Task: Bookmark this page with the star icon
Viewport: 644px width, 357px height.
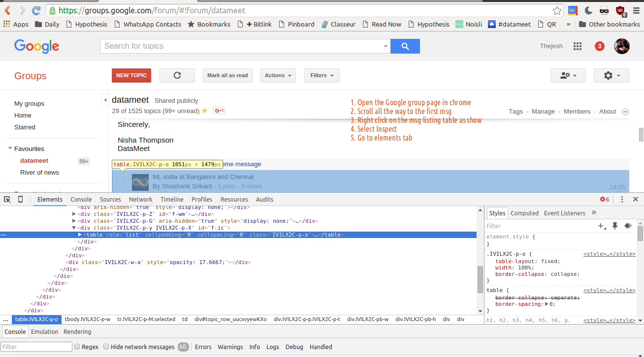Action: tap(557, 10)
